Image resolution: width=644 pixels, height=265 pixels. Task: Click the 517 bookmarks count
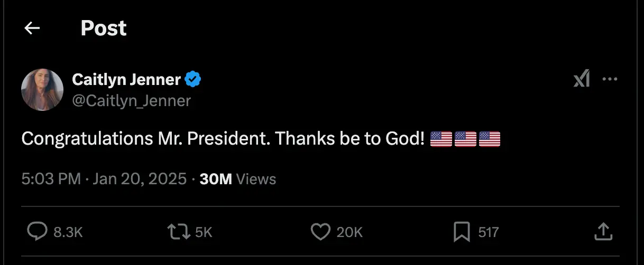point(488,232)
